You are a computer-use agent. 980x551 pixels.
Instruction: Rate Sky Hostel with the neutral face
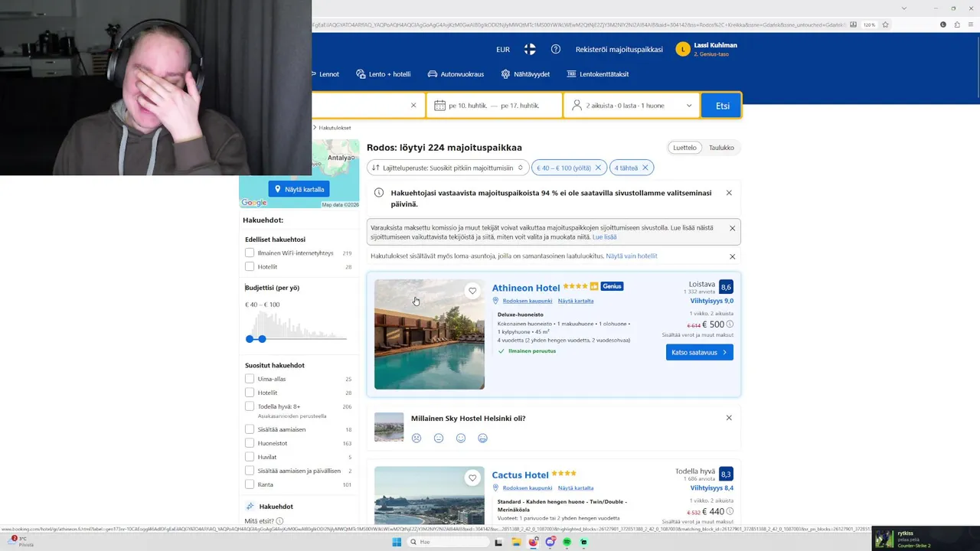coord(439,438)
